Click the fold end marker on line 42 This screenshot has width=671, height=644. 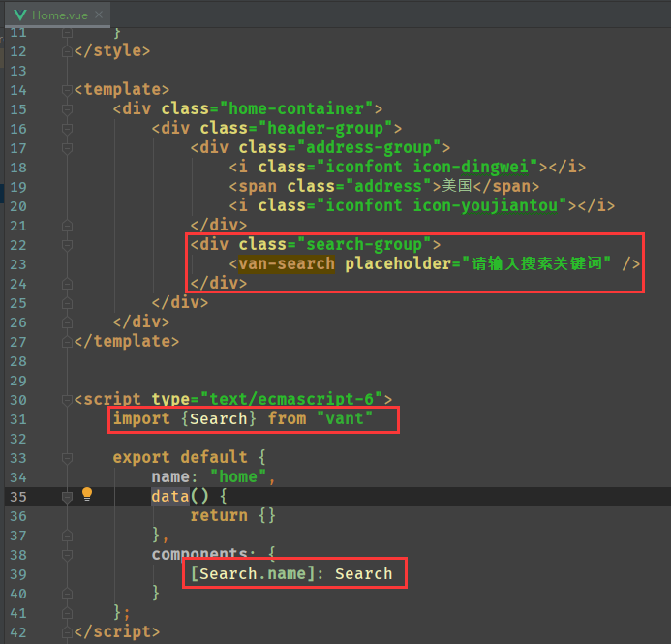[67, 632]
